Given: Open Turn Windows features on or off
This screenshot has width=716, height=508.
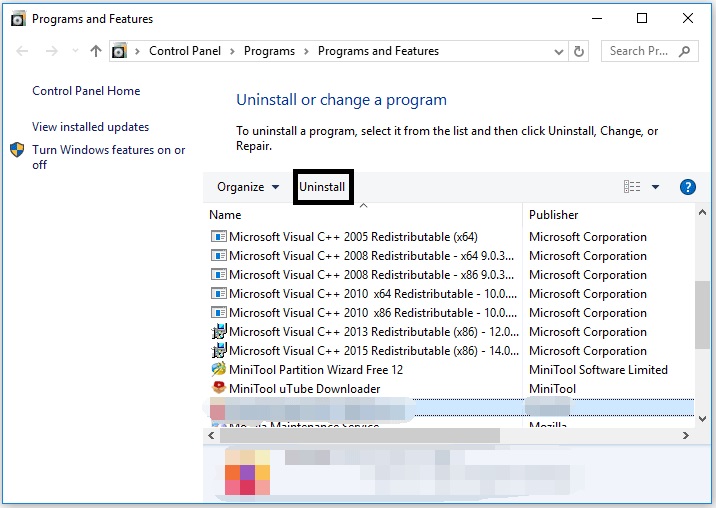Looking at the screenshot, I should [108, 157].
